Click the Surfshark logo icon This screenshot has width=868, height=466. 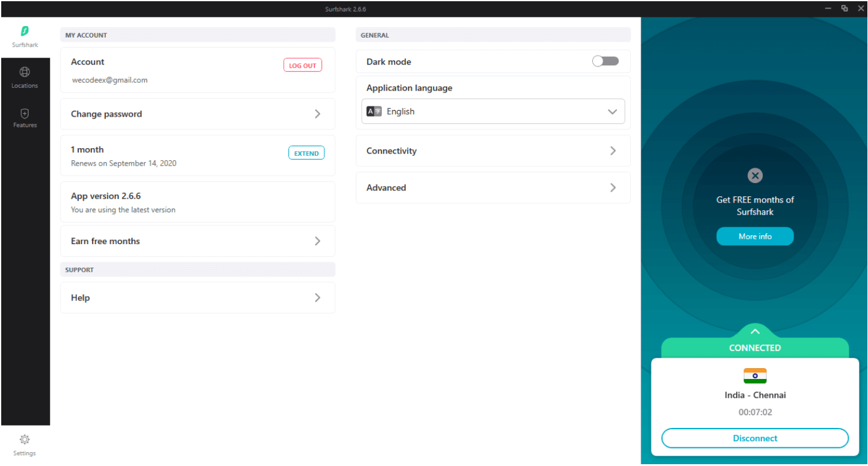(25, 30)
